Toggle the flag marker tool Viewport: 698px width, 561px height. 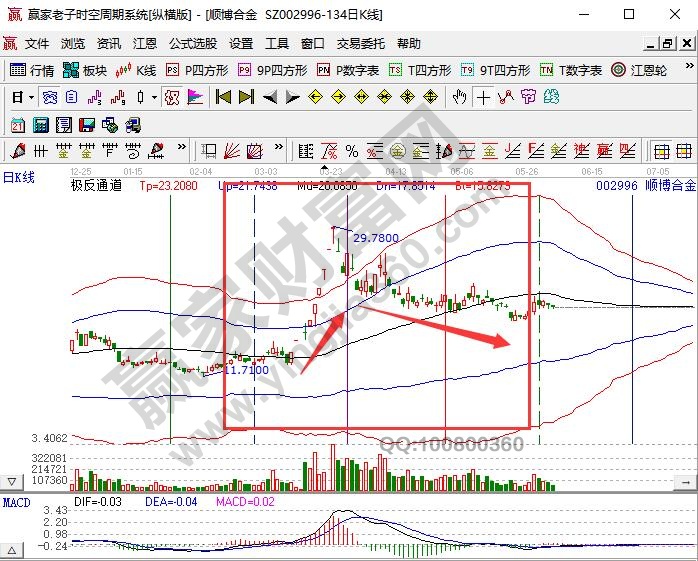tap(195, 97)
